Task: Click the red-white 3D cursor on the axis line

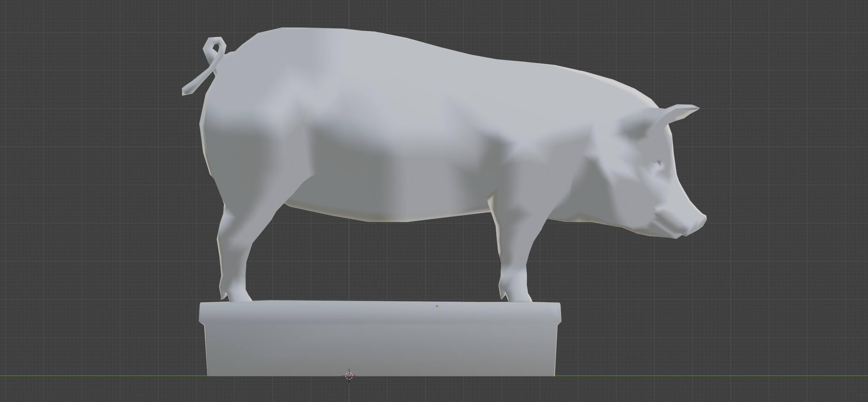Action: point(349,376)
